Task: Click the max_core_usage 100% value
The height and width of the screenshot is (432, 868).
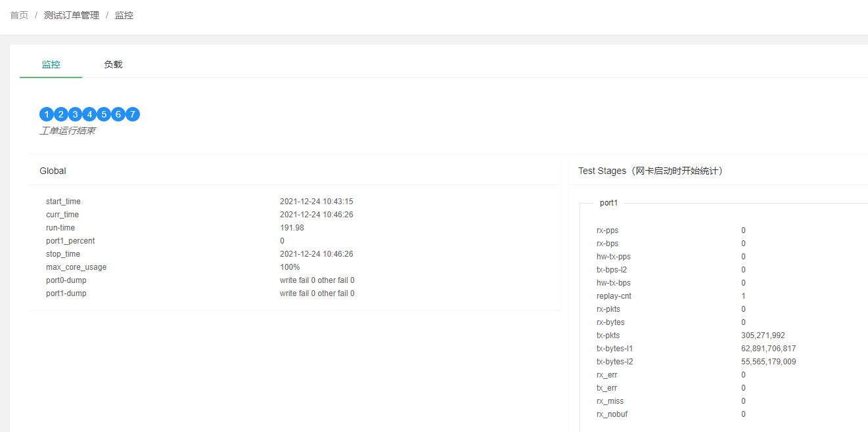Action: click(x=290, y=267)
